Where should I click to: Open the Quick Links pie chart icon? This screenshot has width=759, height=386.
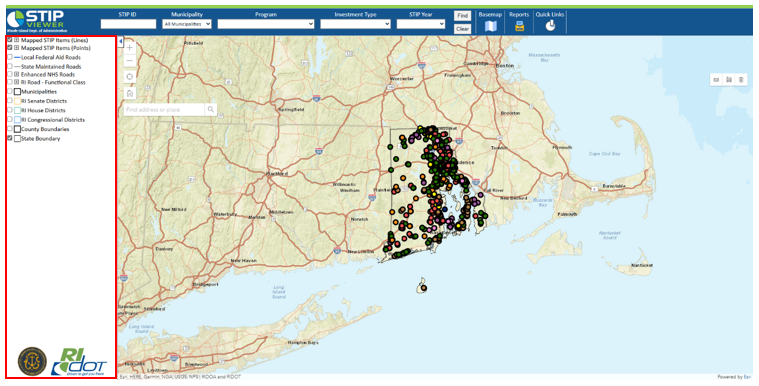pyautogui.click(x=550, y=26)
